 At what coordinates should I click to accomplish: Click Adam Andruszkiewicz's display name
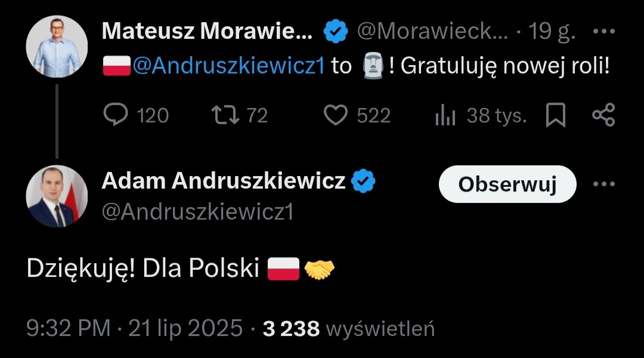[224, 180]
